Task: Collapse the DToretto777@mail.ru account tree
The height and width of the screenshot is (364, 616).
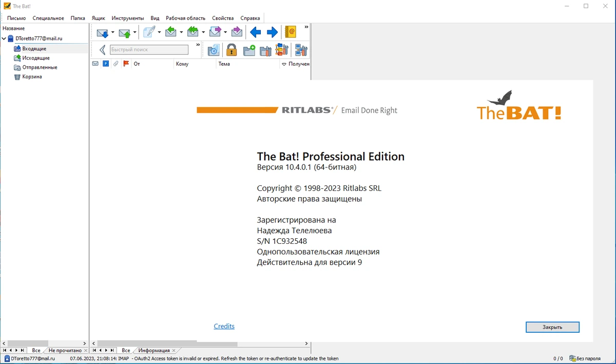Action: [x=4, y=39]
